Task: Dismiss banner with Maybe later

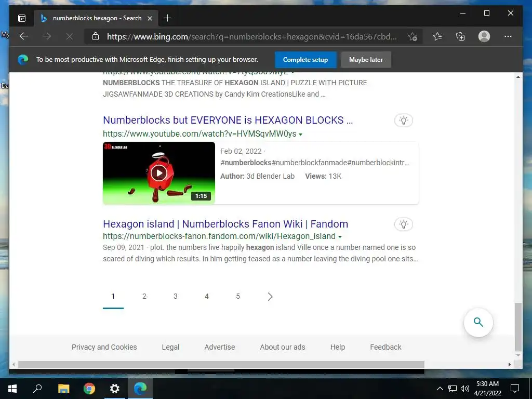Action: tap(366, 60)
